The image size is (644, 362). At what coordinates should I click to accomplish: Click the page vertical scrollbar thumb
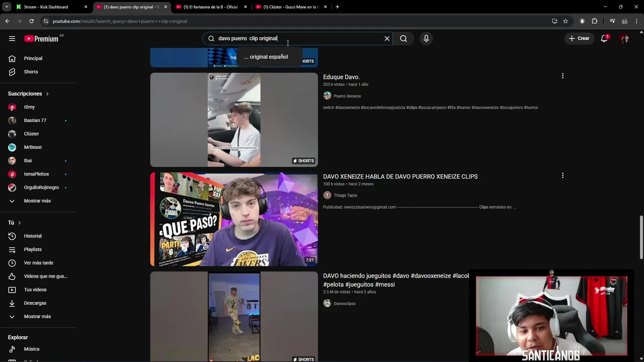(641, 238)
